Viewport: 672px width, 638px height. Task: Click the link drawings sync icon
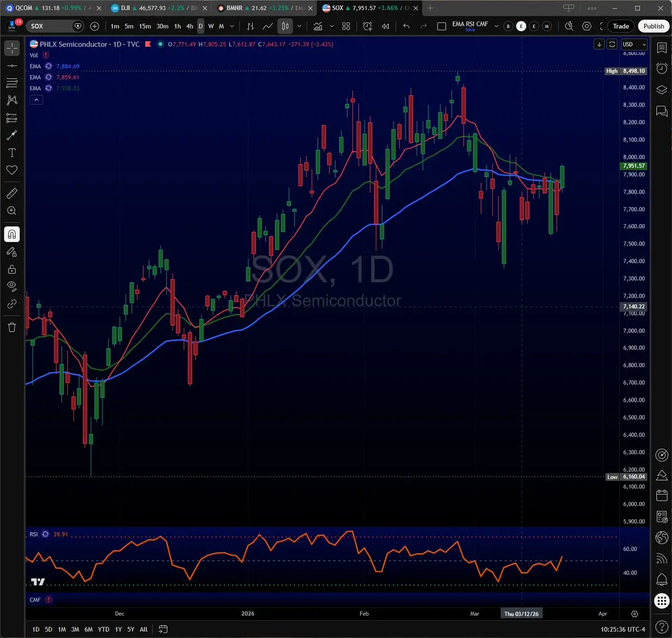12,304
